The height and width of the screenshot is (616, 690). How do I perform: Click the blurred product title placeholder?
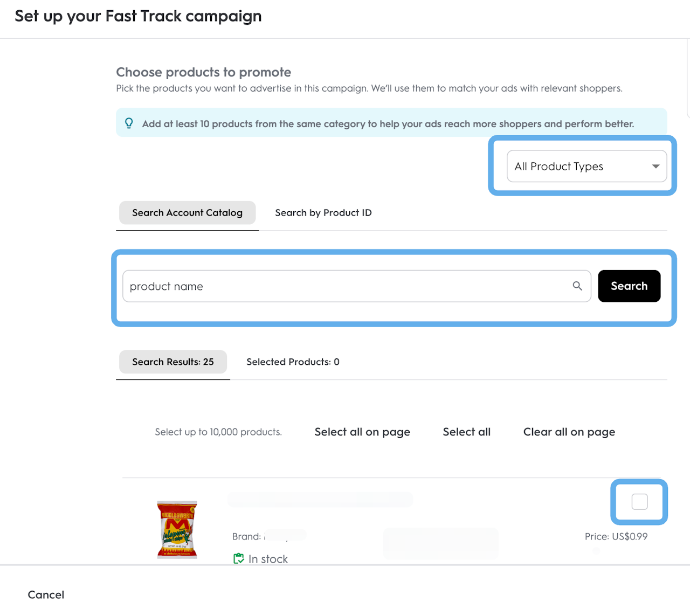pyautogui.click(x=320, y=500)
